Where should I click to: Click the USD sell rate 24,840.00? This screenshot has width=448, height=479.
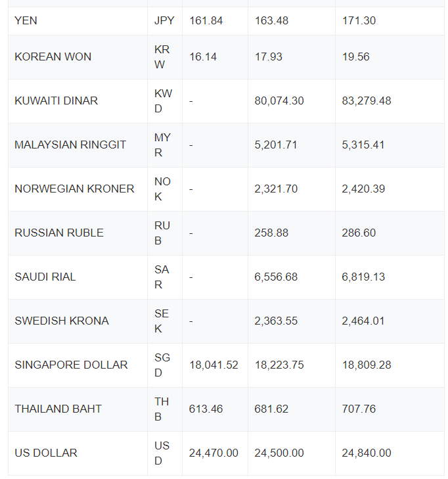click(x=367, y=453)
